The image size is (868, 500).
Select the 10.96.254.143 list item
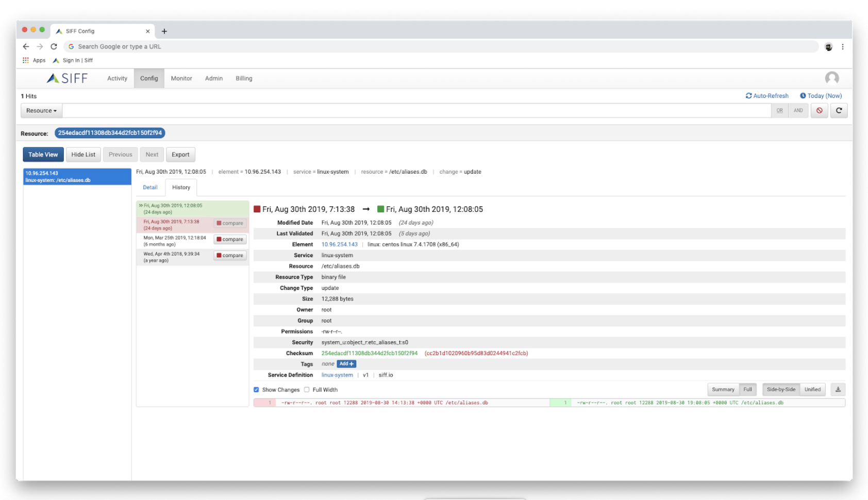(x=77, y=177)
